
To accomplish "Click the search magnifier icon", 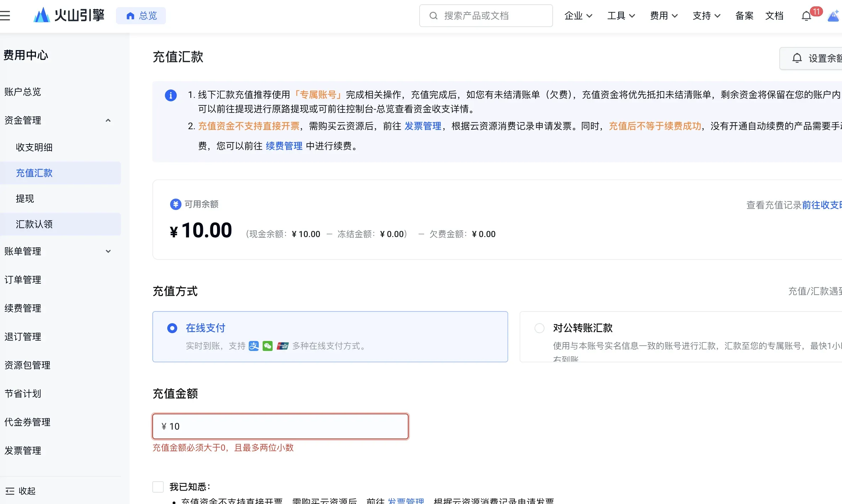I will 433,16.
